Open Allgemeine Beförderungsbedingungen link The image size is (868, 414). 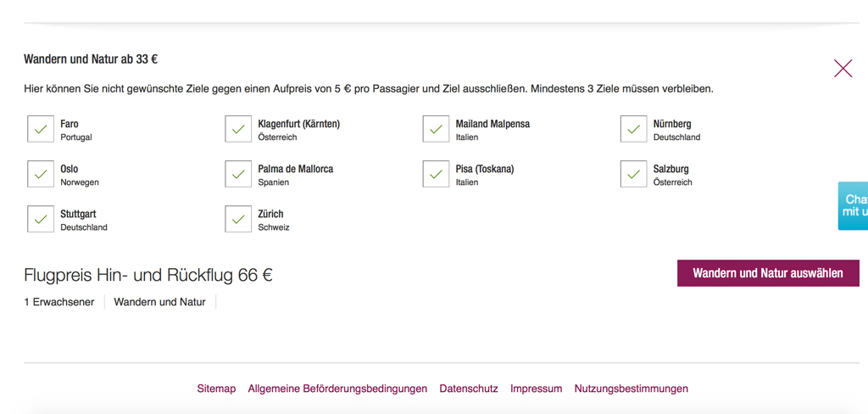point(337,389)
